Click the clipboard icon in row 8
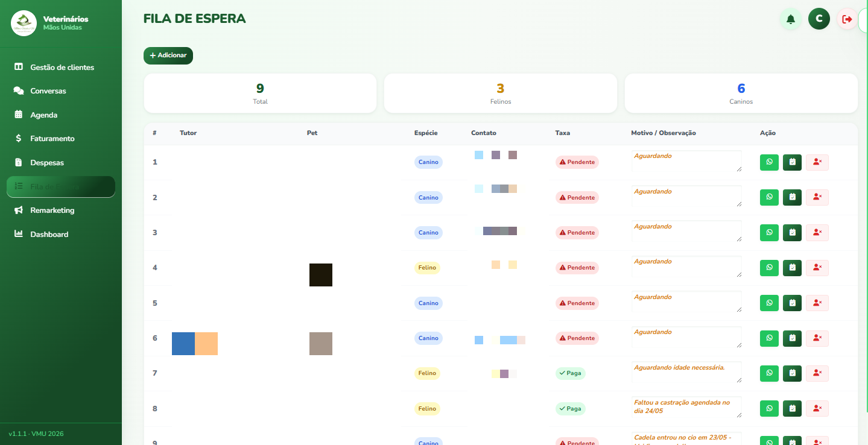The image size is (868, 445). coord(792,409)
